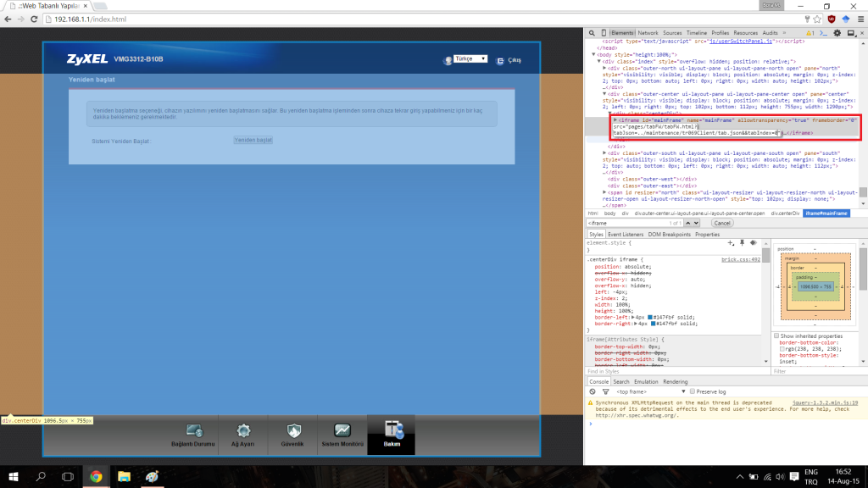Open the Türkçe language dropdown
Viewport: 868px width, 488px height.
(x=470, y=59)
